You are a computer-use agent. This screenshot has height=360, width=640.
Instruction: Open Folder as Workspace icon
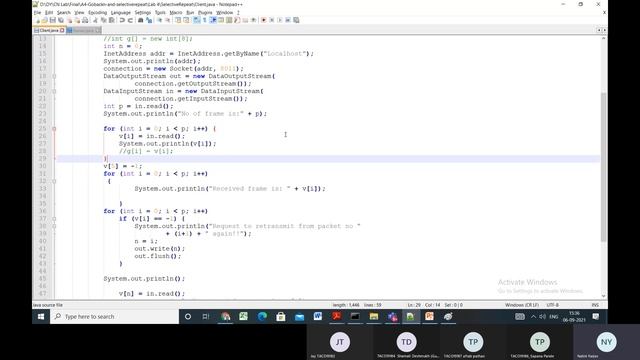(245, 20)
